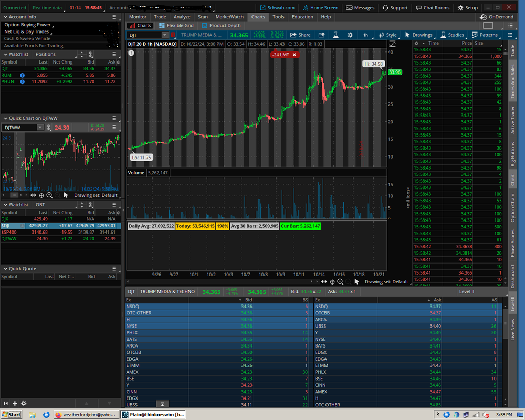Collapse the Account Info section
525x420 pixels.
coord(5,17)
